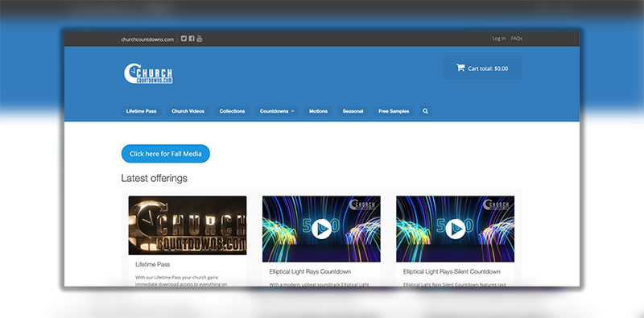Click the 'Click here for Fall Media' button
The height and width of the screenshot is (318, 644).
point(166,154)
